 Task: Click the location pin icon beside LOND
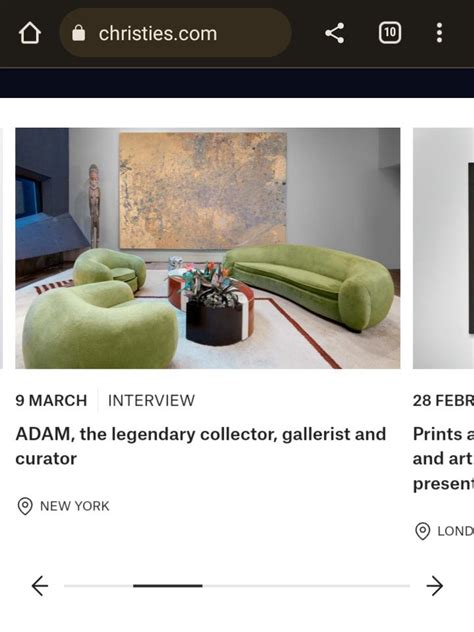coord(422,531)
